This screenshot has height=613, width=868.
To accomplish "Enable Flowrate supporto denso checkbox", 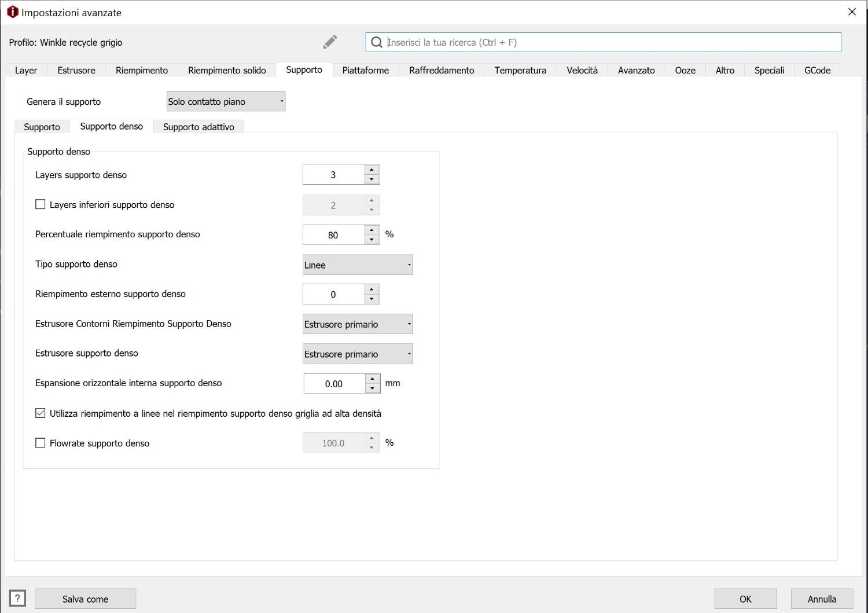I will click(x=41, y=443).
